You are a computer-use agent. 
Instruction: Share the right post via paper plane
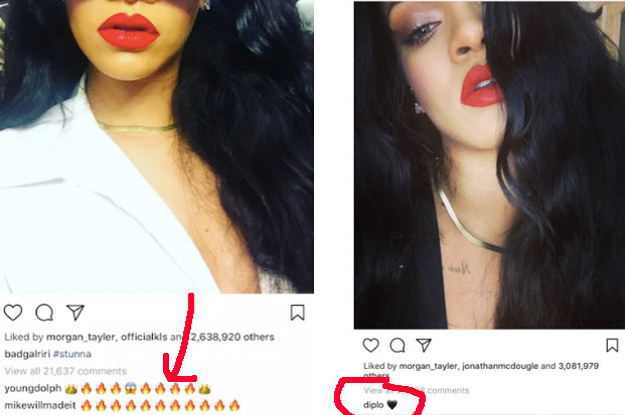424,345
